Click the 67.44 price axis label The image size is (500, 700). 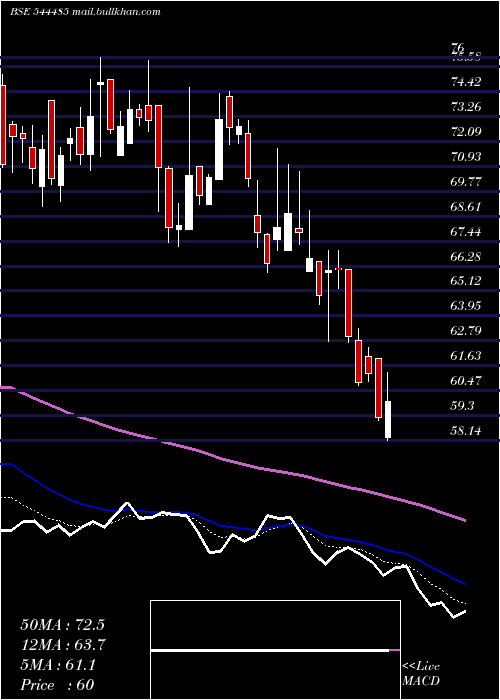(467, 232)
